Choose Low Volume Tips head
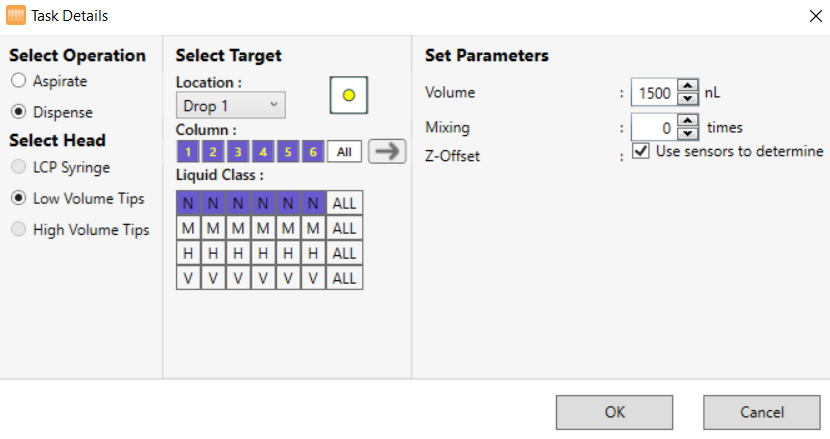The width and height of the screenshot is (830, 439). tap(18, 198)
